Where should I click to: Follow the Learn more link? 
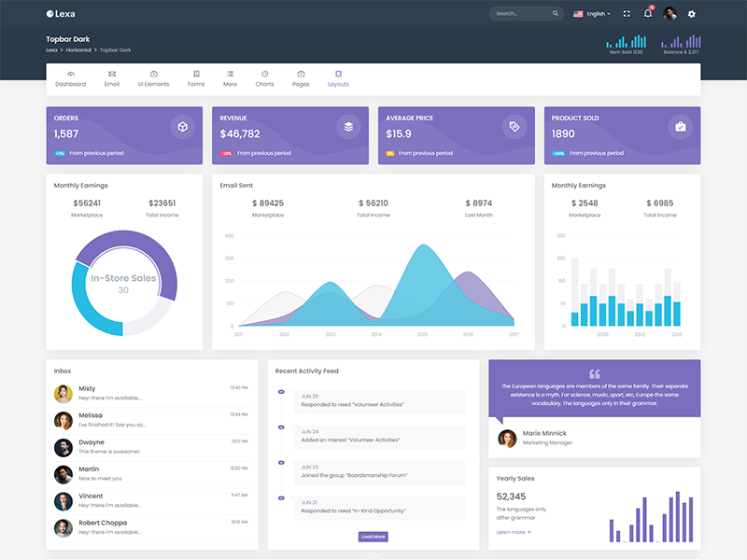coord(514,532)
